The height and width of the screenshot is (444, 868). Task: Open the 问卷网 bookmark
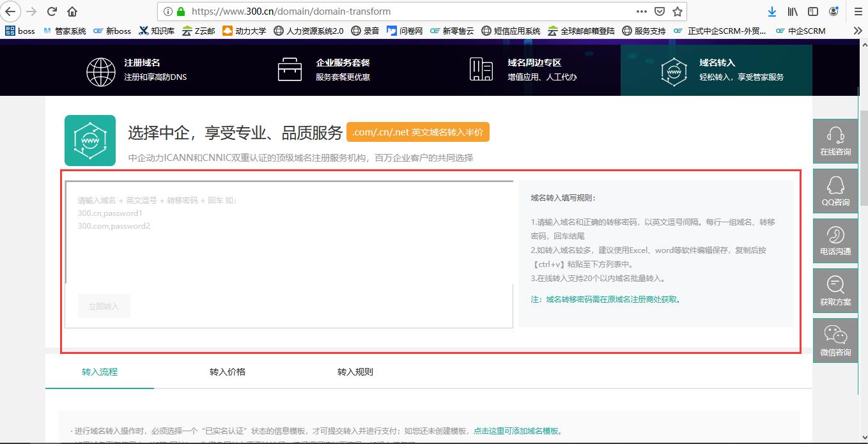405,31
